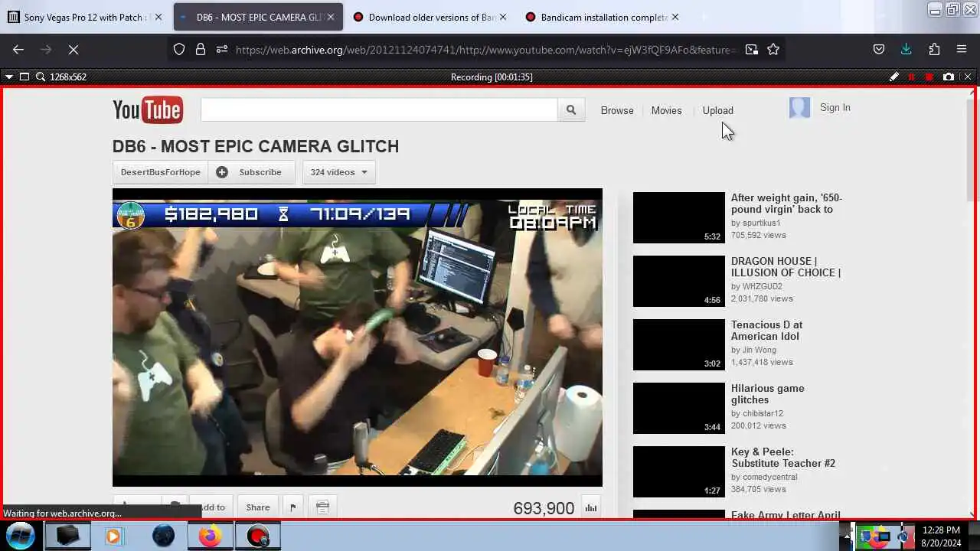Viewport: 980px width, 551px height.
Task: Stop the Bandicam recording with red square
Action: (929, 77)
